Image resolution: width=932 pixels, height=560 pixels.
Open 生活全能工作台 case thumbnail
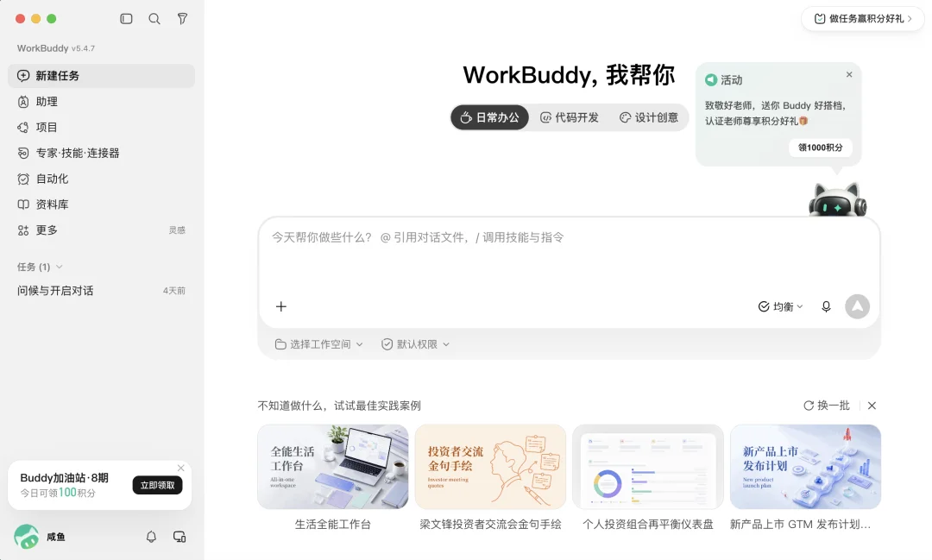click(333, 467)
